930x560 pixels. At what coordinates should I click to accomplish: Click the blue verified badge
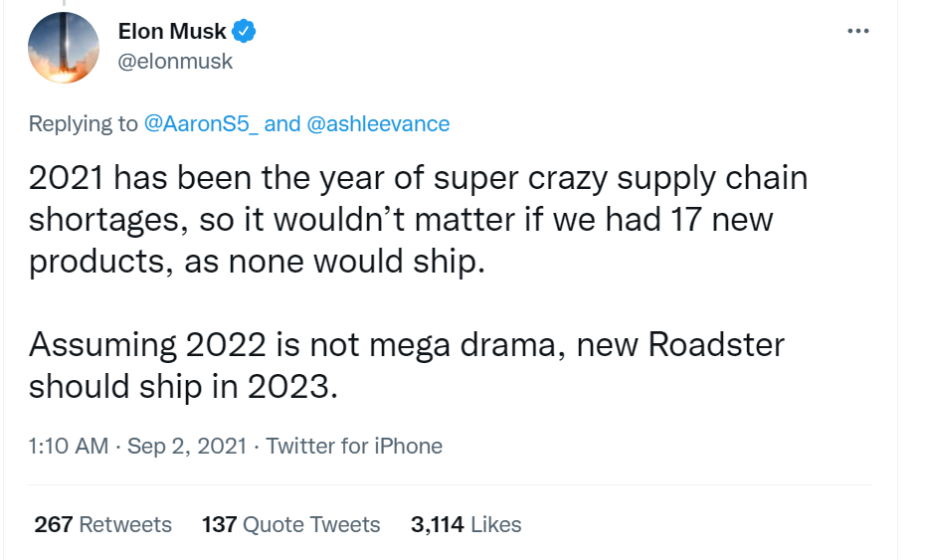tap(245, 32)
